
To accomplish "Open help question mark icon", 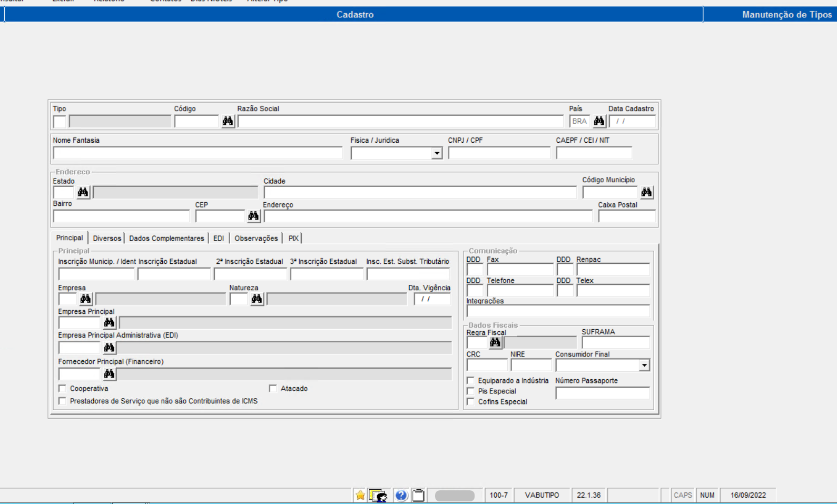I will tap(401, 495).
